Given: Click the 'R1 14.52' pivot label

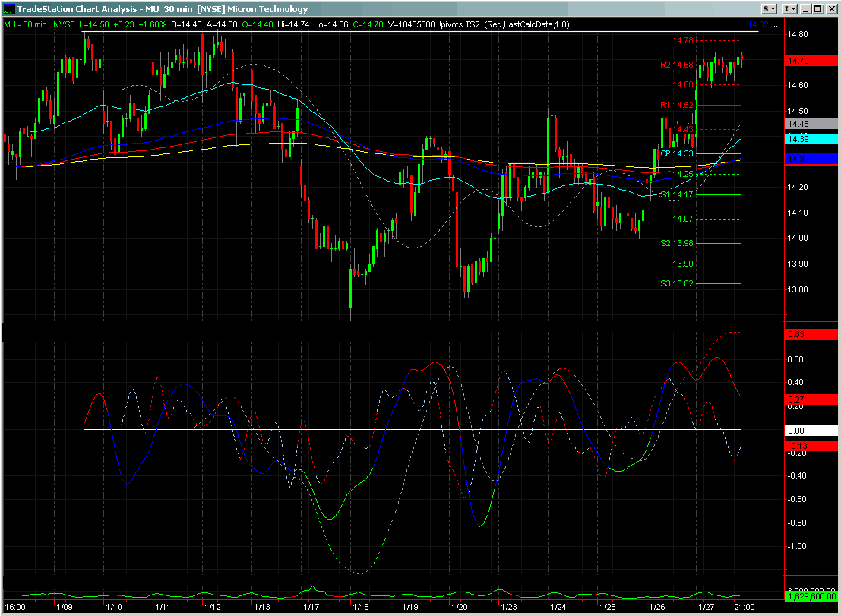Looking at the screenshot, I should point(676,105).
